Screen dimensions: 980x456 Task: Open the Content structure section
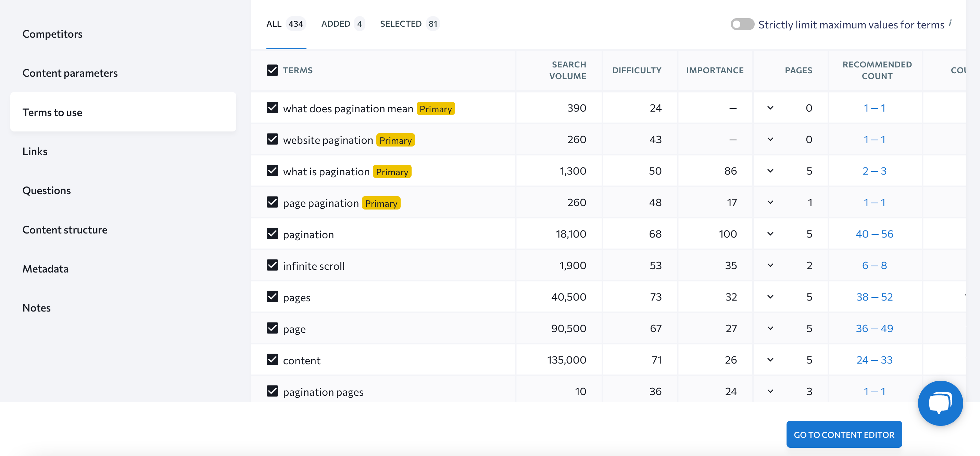tap(65, 229)
